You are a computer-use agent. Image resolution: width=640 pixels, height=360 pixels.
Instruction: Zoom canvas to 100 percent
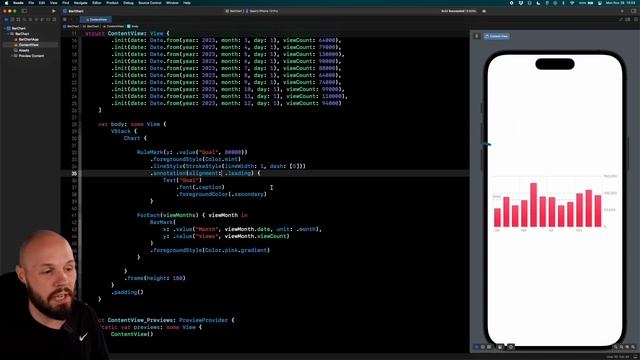tap(621, 347)
